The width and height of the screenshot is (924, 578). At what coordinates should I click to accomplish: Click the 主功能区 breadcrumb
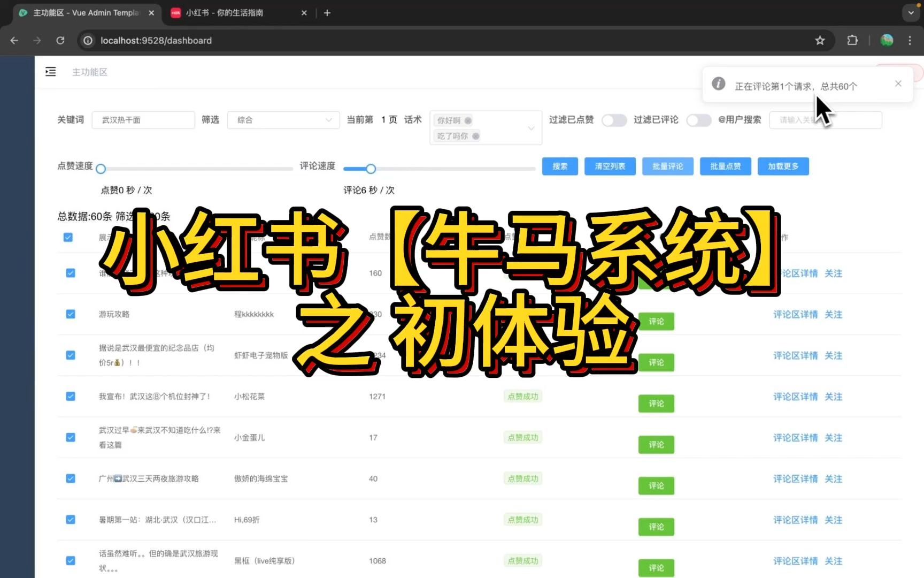click(90, 72)
